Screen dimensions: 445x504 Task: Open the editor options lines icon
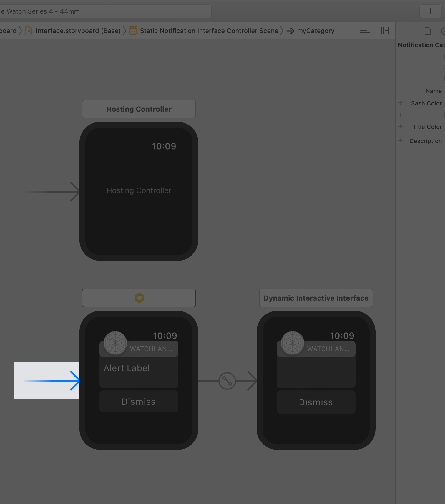pos(365,31)
